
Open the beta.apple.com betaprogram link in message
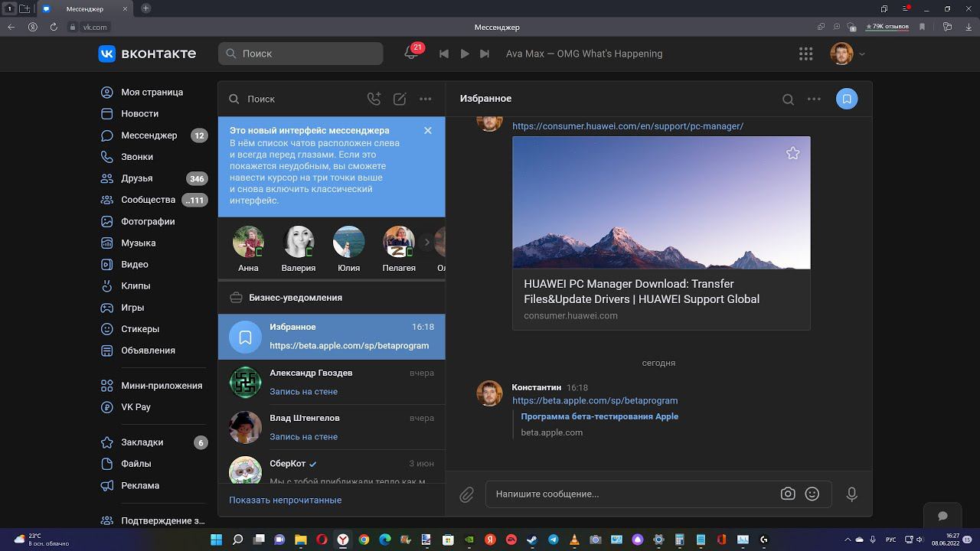click(x=595, y=400)
